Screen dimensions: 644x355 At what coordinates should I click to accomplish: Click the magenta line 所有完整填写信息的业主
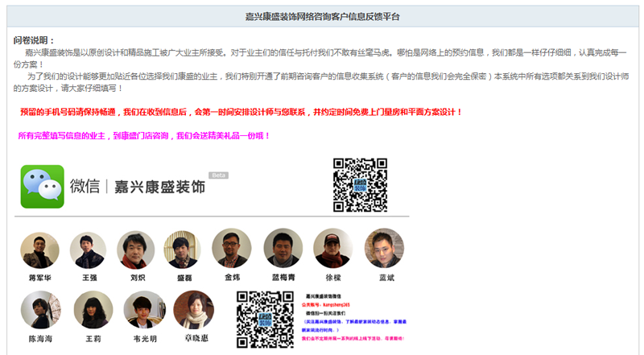(x=144, y=136)
